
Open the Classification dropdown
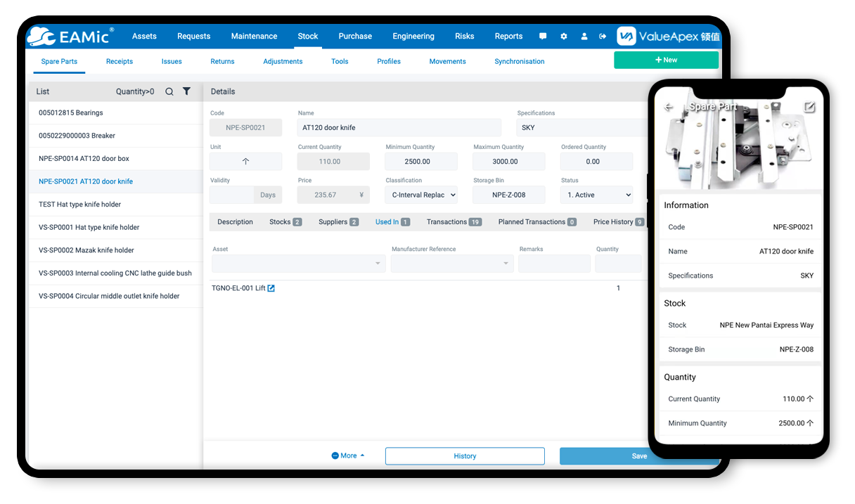pyautogui.click(x=421, y=194)
